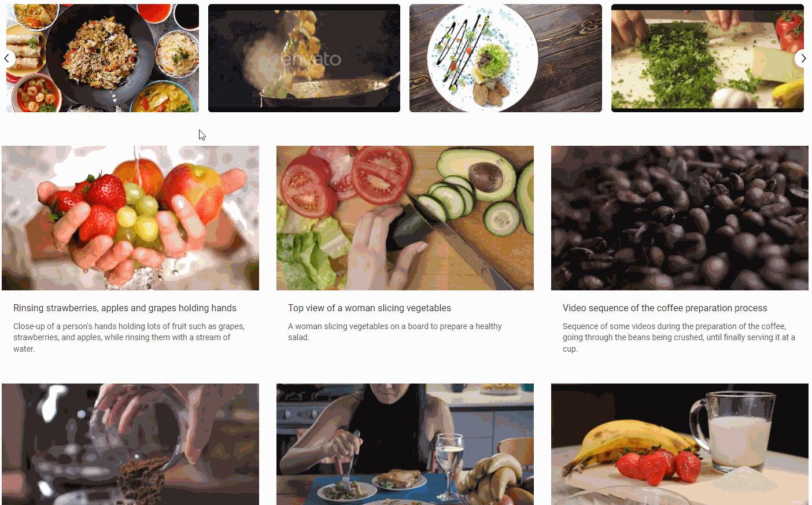Select the chopped herbs cutting board thumbnail
The width and height of the screenshot is (812, 505).
click(x=707, y=58)
